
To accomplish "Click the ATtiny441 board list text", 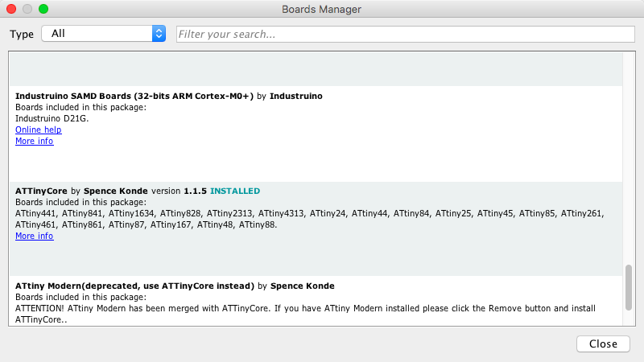I will pyautogui.click(x=36, y=213).
